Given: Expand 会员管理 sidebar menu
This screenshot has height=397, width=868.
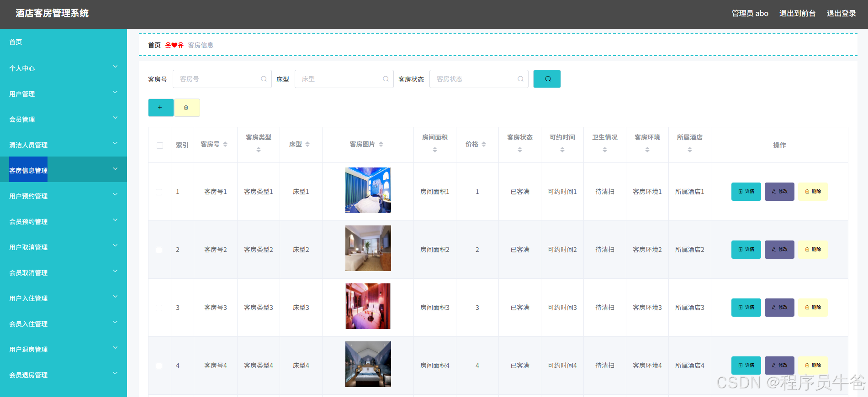Looking at the screenshot, I should tap(64, 119).
